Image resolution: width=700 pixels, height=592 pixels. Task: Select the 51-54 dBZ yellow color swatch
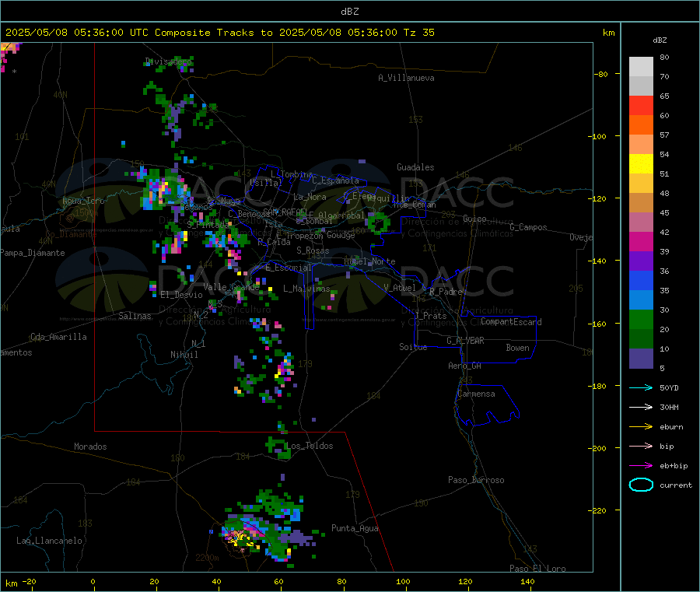(641, 164)
